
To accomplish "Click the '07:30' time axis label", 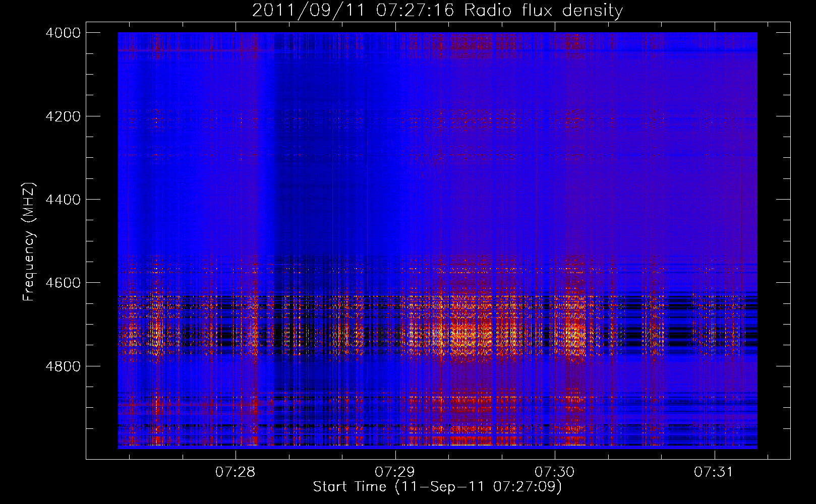I will tap(554, 472).
